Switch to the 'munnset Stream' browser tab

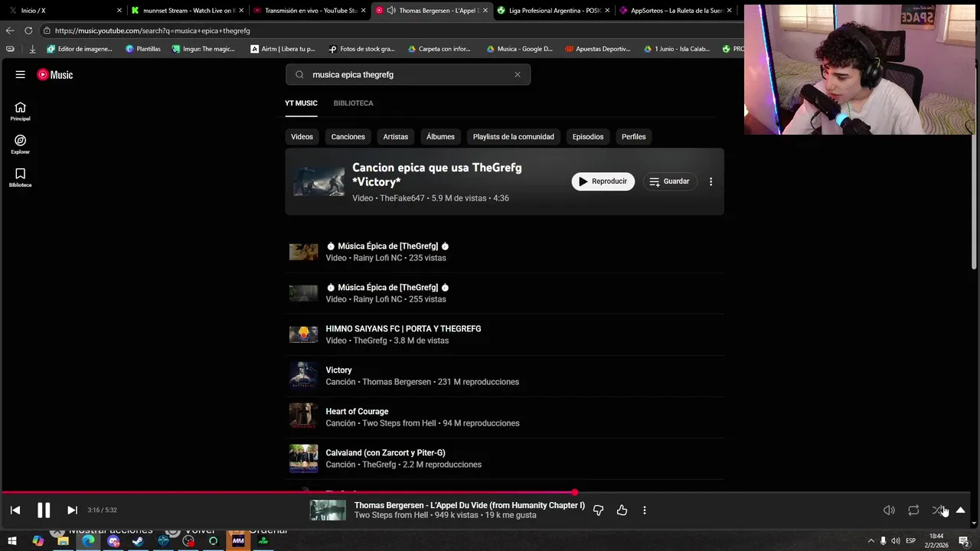188,10
